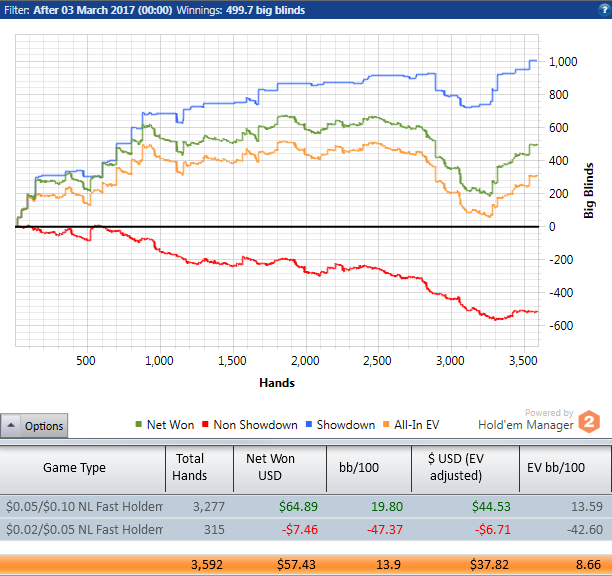
Task: Click the All-In EV legend label
Action: 416,425
